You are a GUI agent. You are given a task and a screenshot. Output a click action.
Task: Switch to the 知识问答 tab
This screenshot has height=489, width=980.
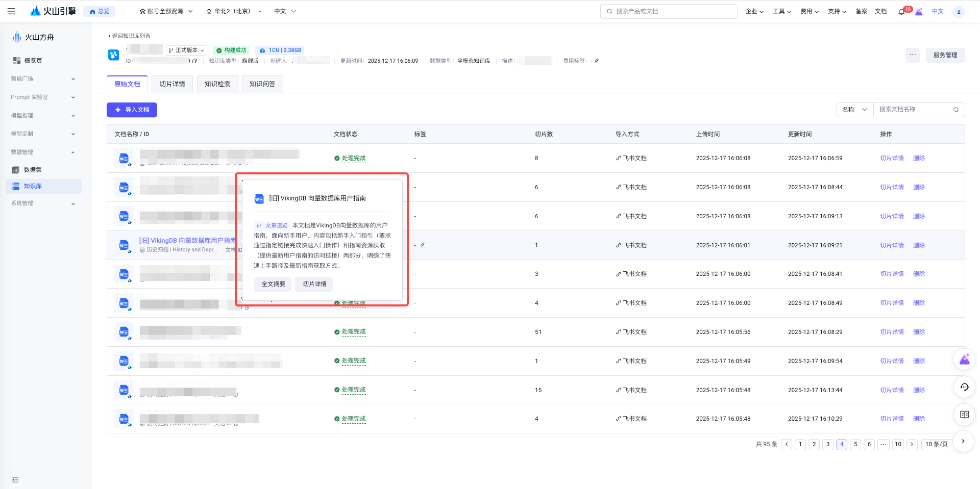click(262, 84)
